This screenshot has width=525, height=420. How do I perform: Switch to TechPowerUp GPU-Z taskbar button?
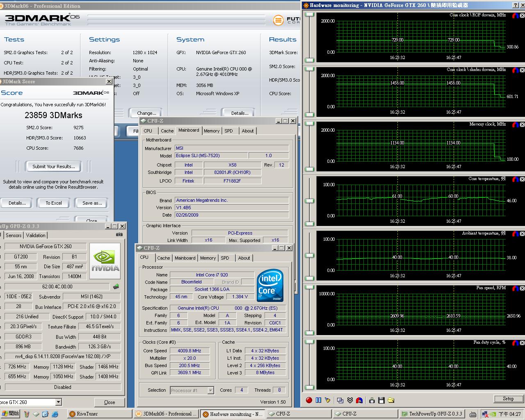point(432,414)
